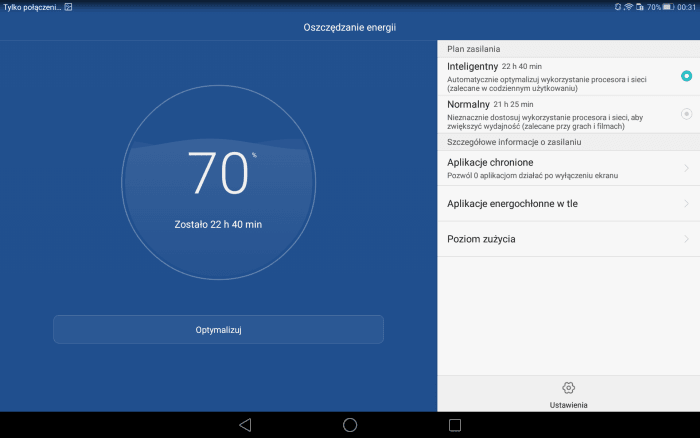Image resolution: width=700 pixels, height=438 pixels.
Task: Open Poziom zużycia entry title
Action: click(481, 239)
